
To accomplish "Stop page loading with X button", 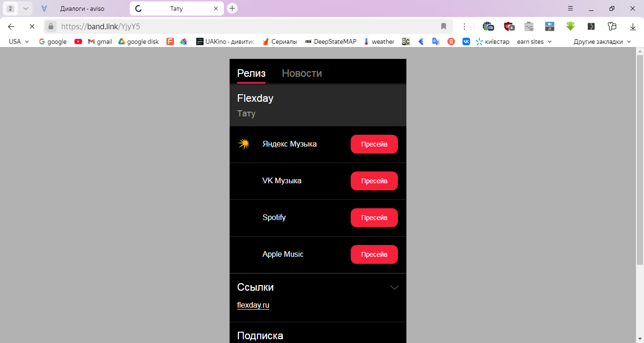I will [x=32, y=26].
